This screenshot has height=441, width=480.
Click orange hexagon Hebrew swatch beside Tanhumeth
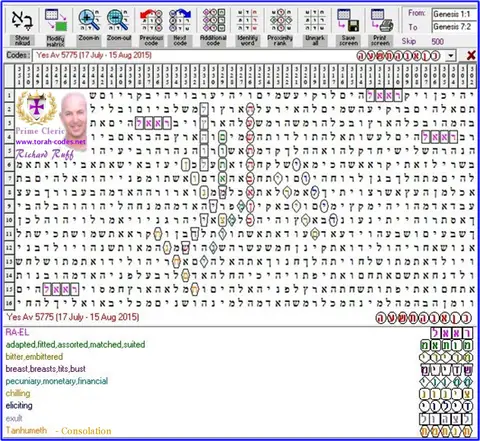point(446,432)
